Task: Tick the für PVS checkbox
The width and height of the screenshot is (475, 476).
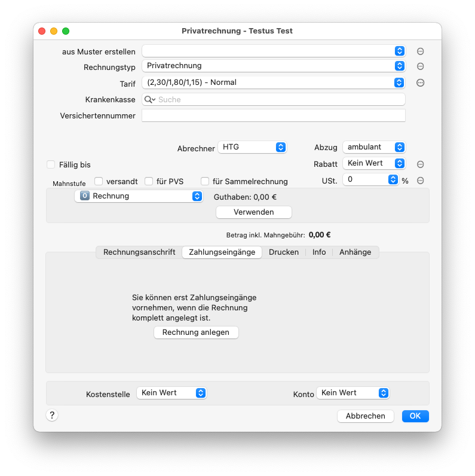Action: point(149,181)
